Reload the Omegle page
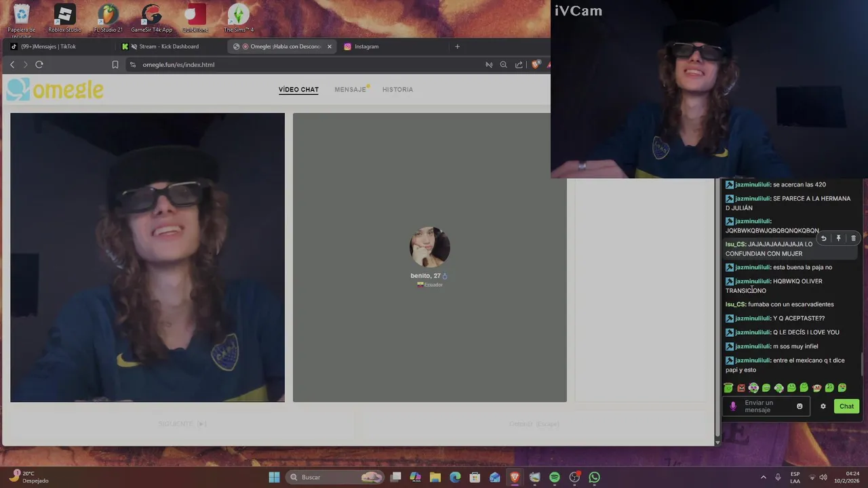868x488 pixels. [x=39, y=64]
